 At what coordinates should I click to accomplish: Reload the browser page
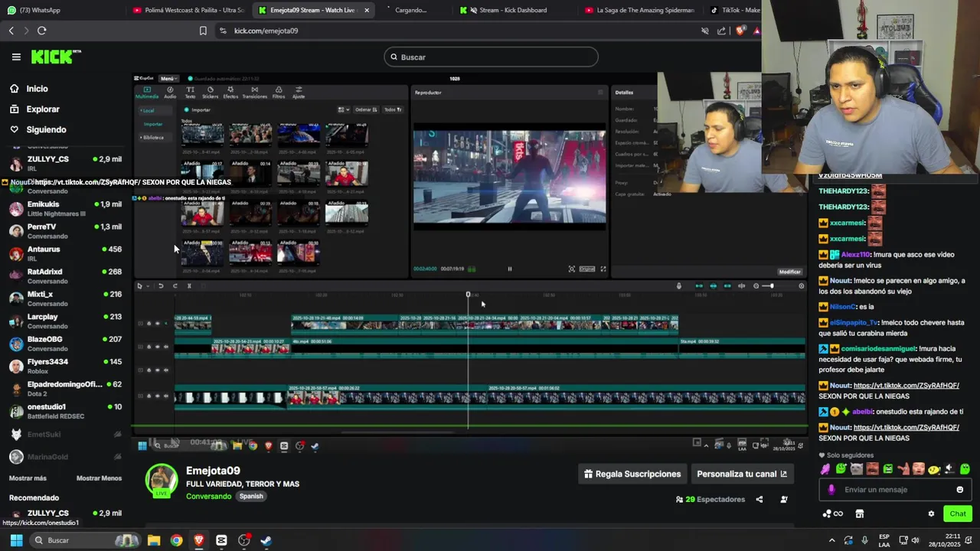coord(41,31)
